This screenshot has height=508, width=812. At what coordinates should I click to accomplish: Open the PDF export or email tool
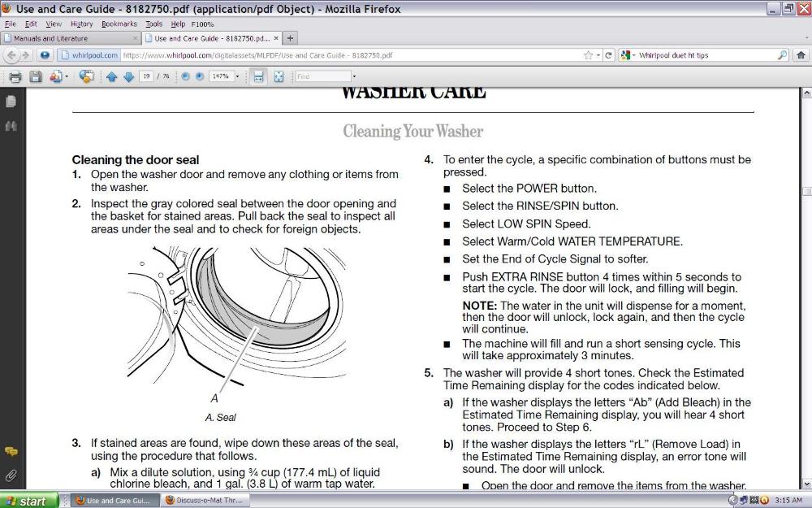tap(56, 76)
